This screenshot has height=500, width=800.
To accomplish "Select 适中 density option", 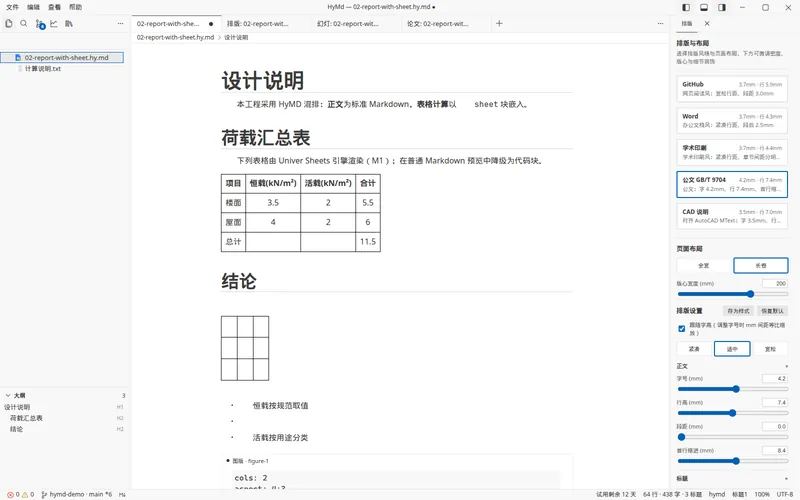I will 732,349.
